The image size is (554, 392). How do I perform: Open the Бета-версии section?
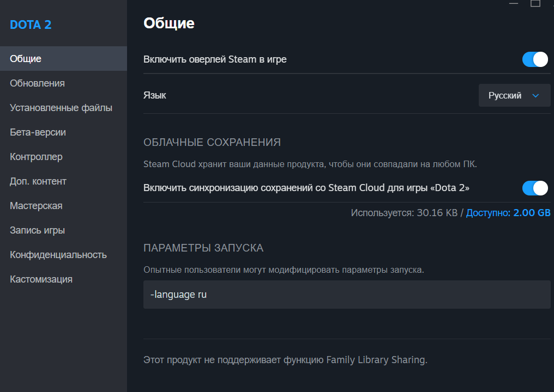(x=38, y=132)
